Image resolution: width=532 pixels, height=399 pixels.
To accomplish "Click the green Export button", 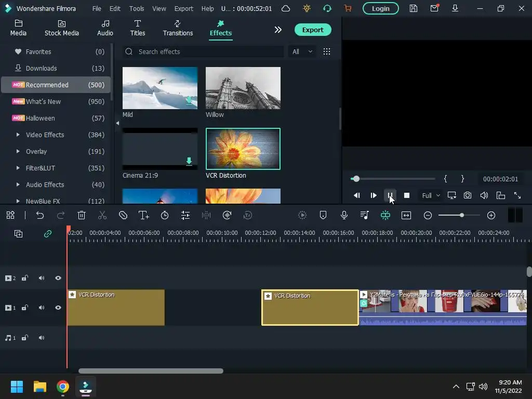I will click(312, 30).
